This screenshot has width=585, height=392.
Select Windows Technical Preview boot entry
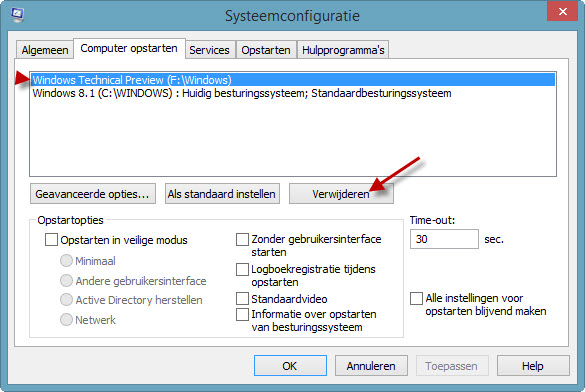[x=292, y=80]
